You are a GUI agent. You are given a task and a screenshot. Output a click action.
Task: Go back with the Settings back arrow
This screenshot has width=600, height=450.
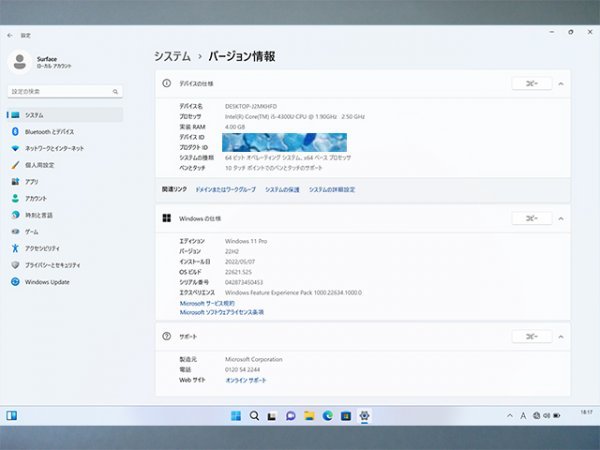[x=10, y=35]
